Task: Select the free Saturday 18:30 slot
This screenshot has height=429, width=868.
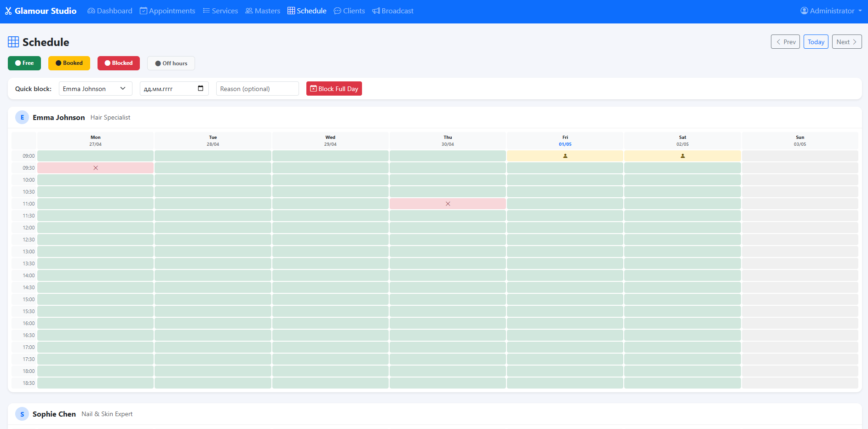Action: pos(683,383)
